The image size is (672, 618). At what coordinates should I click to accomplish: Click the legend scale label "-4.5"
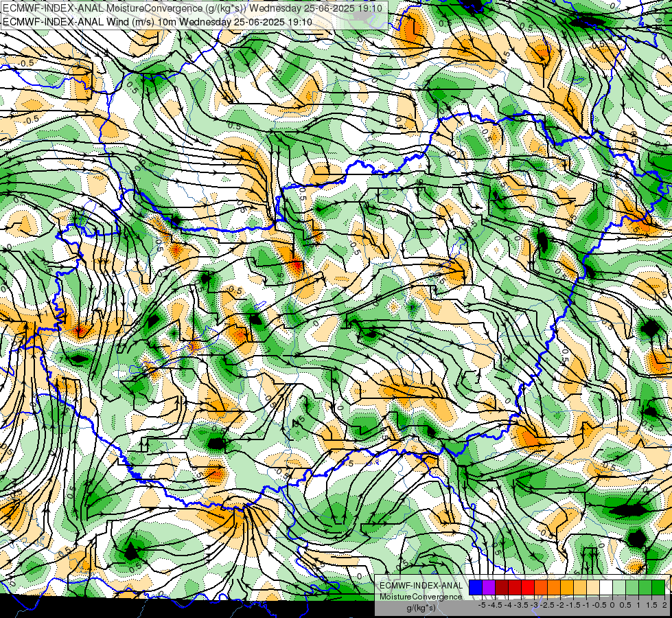[496, 605]
